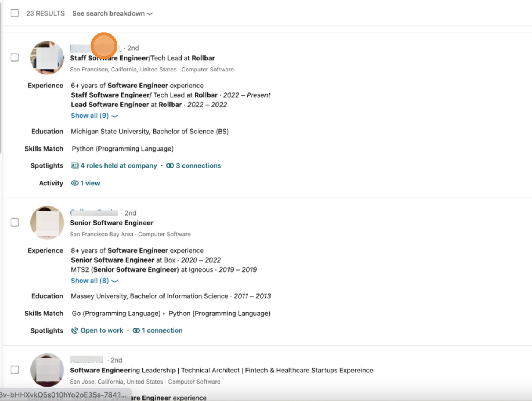Click the Open to work link
The width and height of the screenshot is (532, 401).
[102, 331]
